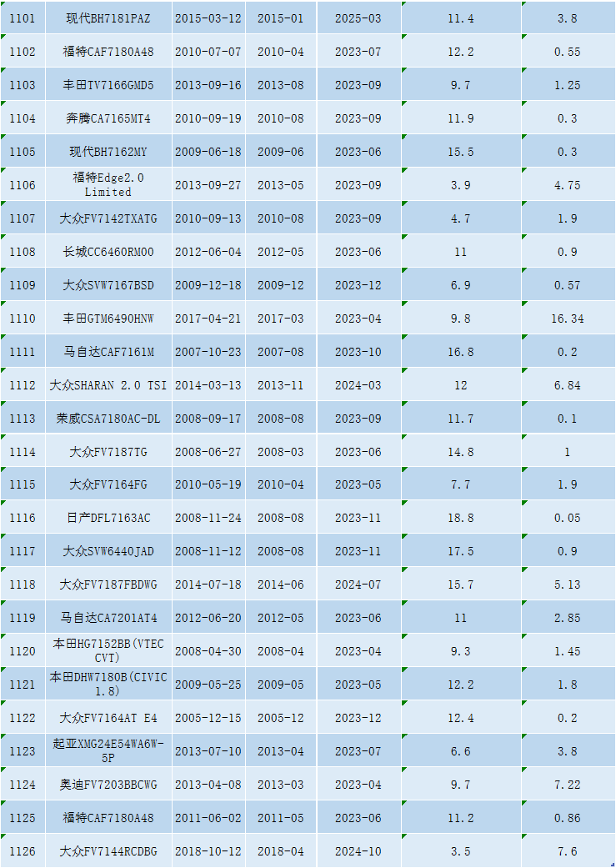
Task: Select value 0.86 in row 1125
Action: coord(568,818)
